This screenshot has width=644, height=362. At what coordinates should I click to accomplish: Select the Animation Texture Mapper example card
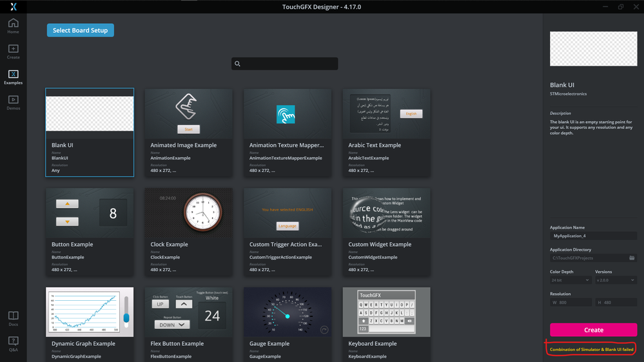[x=288, y=133]
